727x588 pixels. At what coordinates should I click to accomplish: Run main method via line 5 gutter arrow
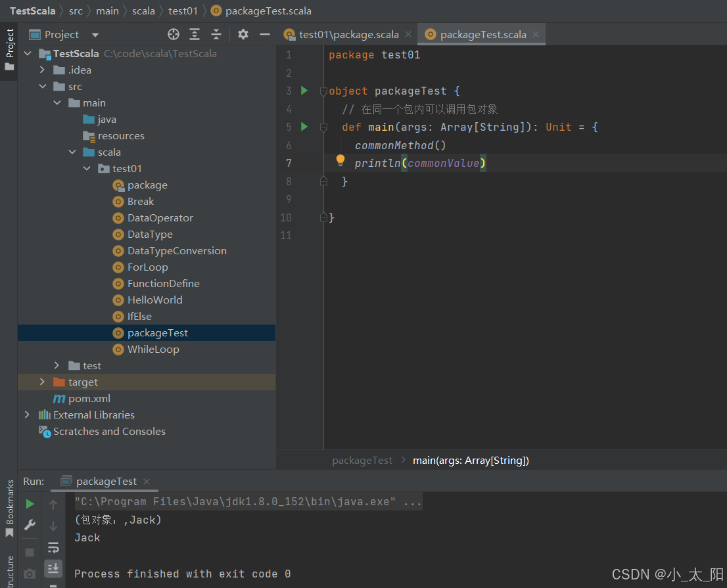click(304, 127)
